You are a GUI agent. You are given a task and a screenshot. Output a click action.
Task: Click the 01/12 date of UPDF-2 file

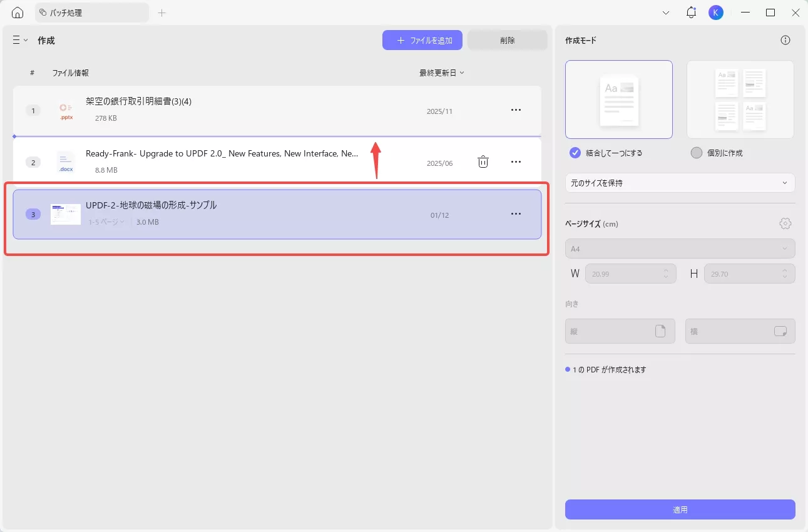point(439,215)
